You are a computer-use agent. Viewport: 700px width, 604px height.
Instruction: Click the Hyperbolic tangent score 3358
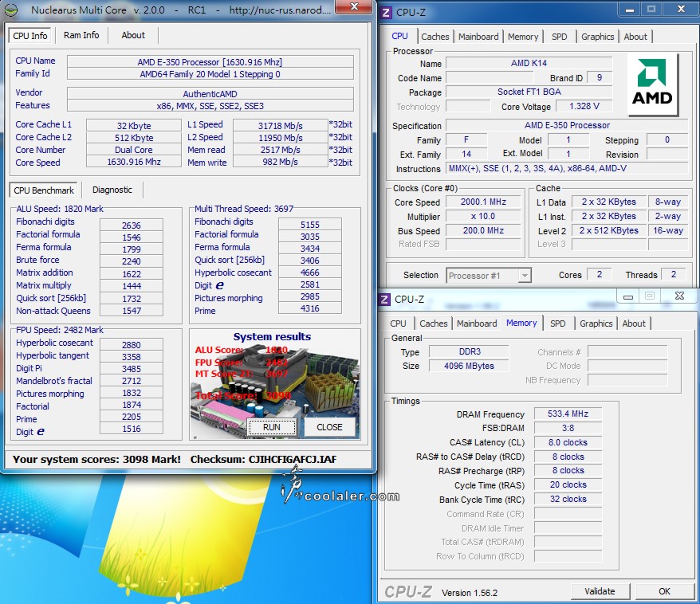point(132,357)
